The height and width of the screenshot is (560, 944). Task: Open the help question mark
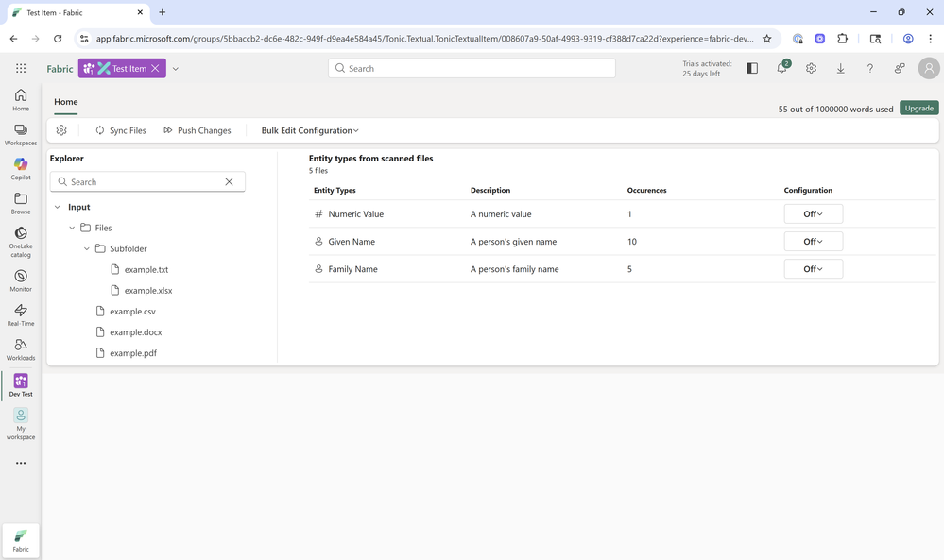point(870,69)
